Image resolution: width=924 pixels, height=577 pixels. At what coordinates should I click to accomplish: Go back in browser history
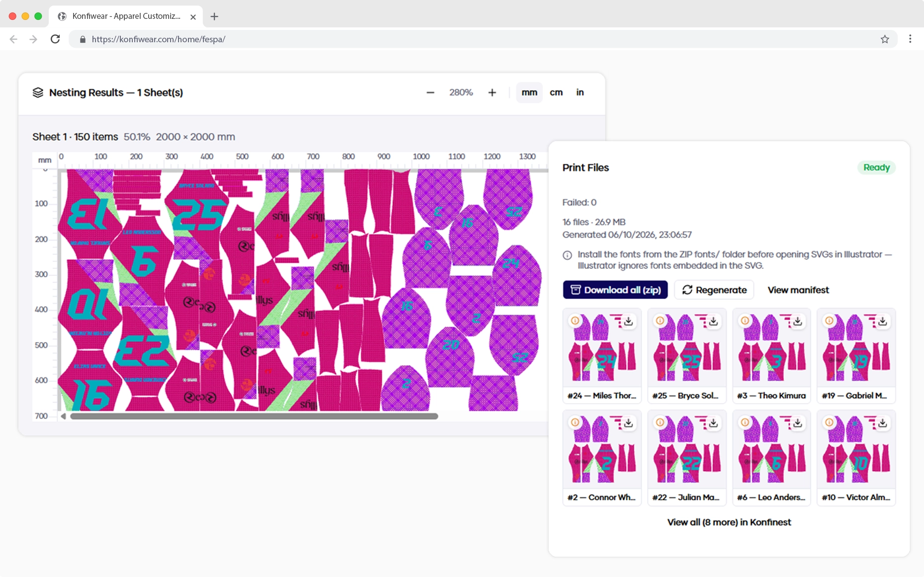pyautogui.click(x=13, y=39)
